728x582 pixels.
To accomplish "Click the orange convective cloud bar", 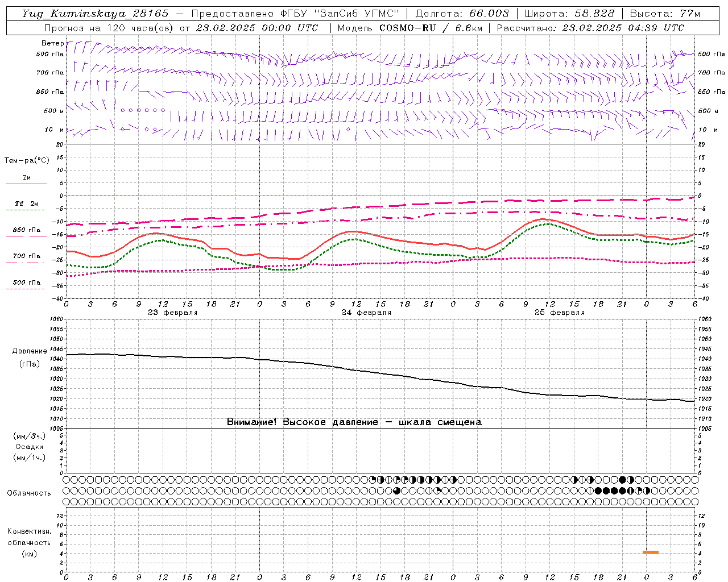I will [x=651, y=552].
